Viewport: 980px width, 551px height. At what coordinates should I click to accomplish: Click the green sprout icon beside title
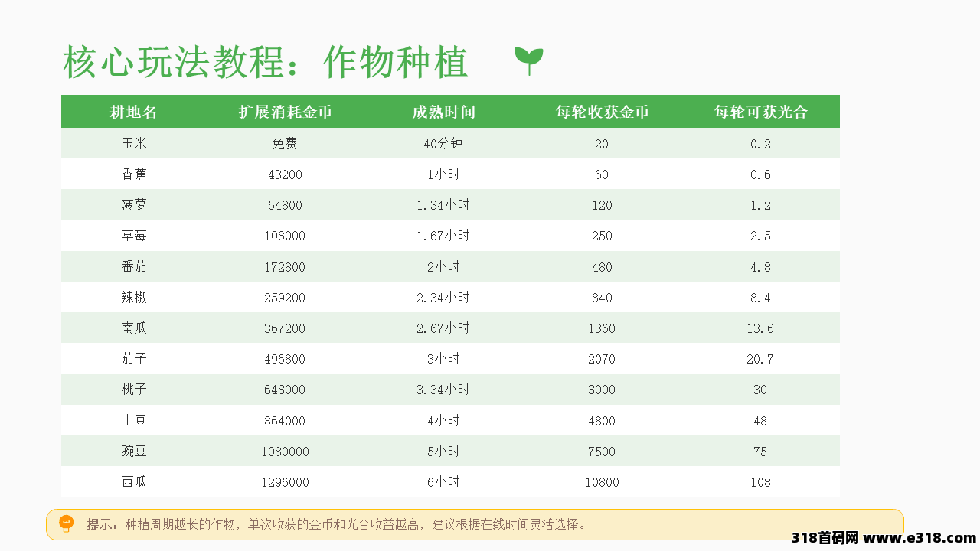coord(528,60)
